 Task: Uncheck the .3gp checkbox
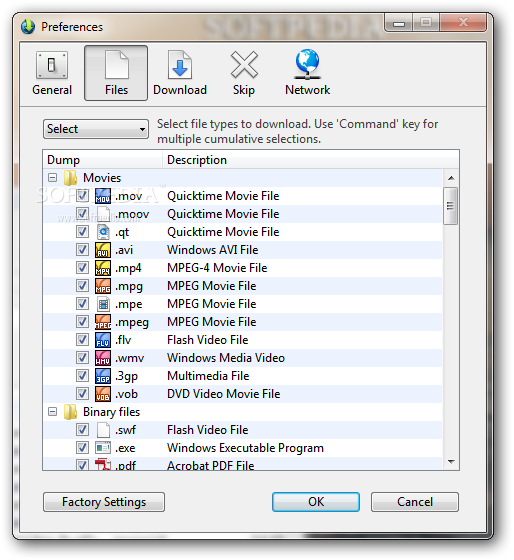click(x=82, y=376)
